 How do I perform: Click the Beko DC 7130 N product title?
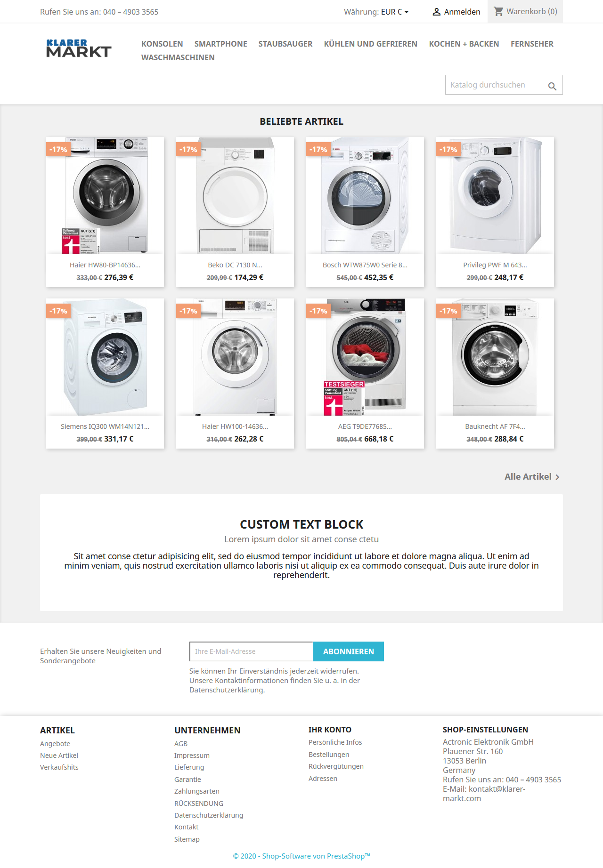[x=235, y=265]
